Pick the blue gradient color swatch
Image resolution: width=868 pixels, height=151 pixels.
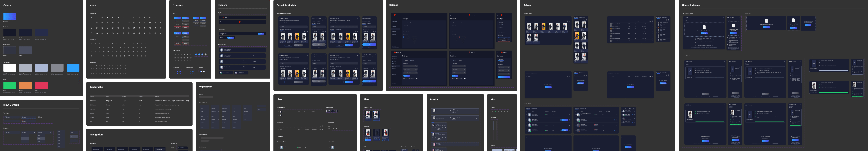[x=9, y=16]
